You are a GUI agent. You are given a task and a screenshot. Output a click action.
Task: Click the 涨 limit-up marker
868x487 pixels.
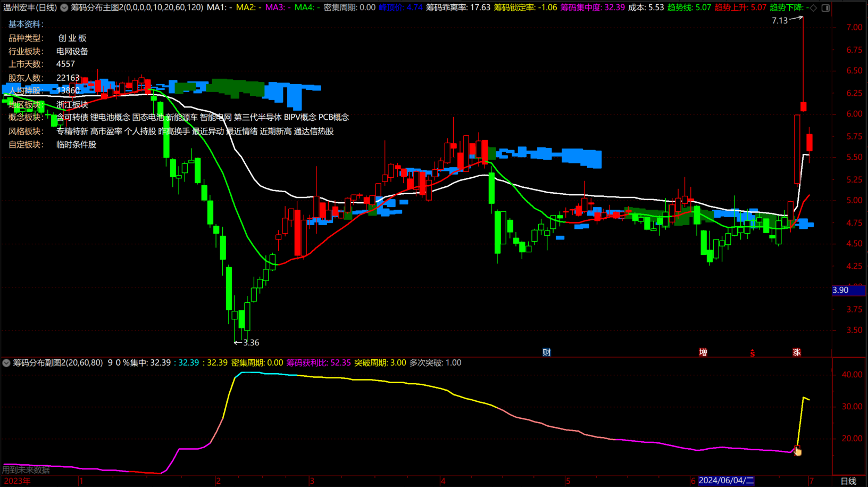(x=796, y=352)
